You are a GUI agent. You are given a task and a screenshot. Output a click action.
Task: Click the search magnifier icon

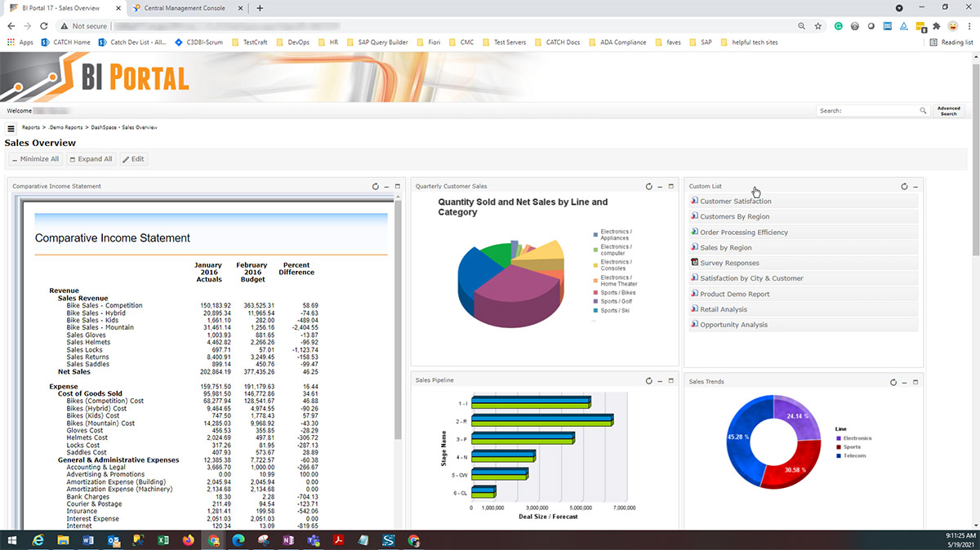tap(924, 110)
